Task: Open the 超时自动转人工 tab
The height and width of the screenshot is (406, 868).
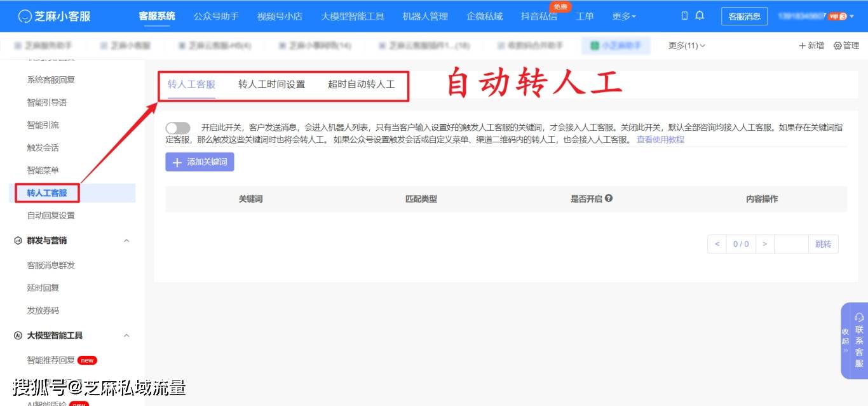Action: click(360, 83)
